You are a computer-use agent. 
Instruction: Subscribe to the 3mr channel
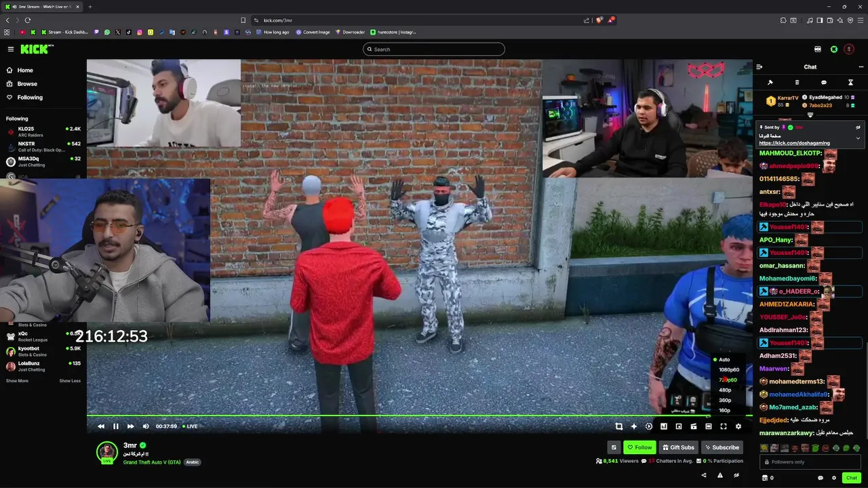tap(722, 447)
